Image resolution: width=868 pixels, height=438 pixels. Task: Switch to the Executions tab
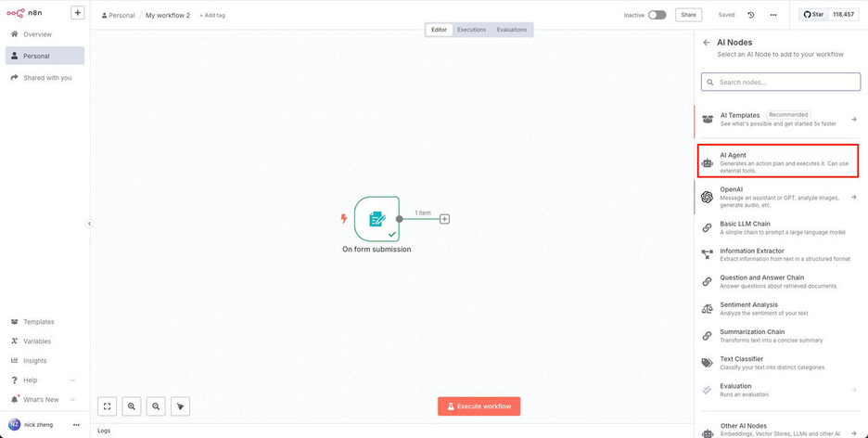472,30
